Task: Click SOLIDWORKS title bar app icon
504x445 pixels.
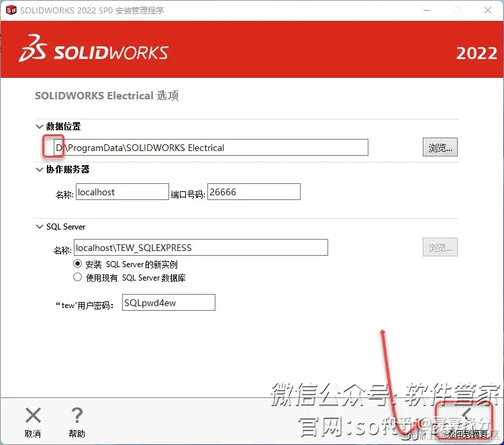Action: pos(11,10)
